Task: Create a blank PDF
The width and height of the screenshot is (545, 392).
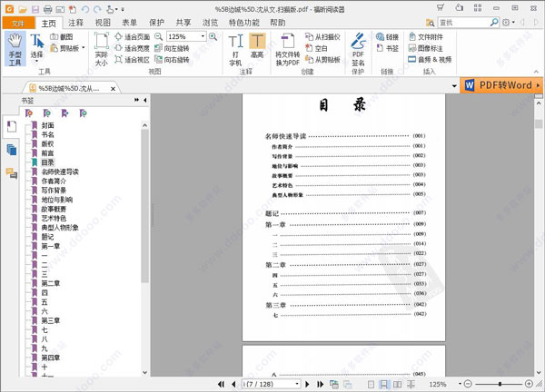Action: 316,48
